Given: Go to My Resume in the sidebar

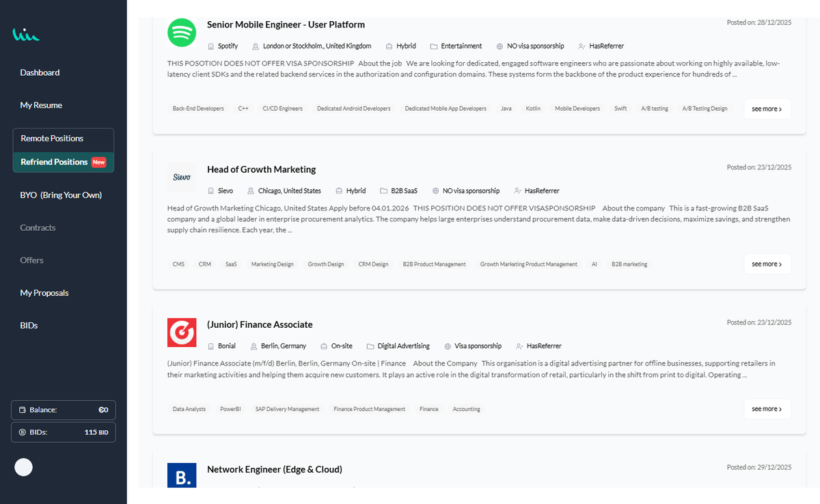Looking at the screenshot, I should click(41, 105).
